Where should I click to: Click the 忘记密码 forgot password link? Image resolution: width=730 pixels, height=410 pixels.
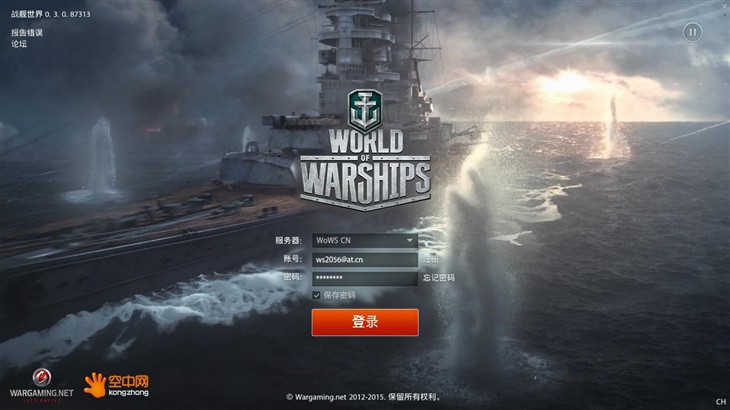coord(439,278)
